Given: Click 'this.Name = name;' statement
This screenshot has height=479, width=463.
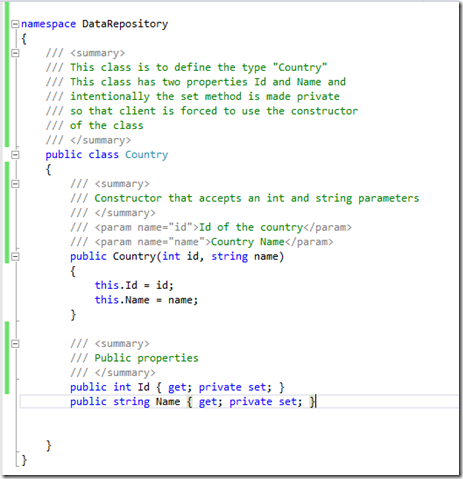Looking at the screenshot, I should click(x=146, y=300).
